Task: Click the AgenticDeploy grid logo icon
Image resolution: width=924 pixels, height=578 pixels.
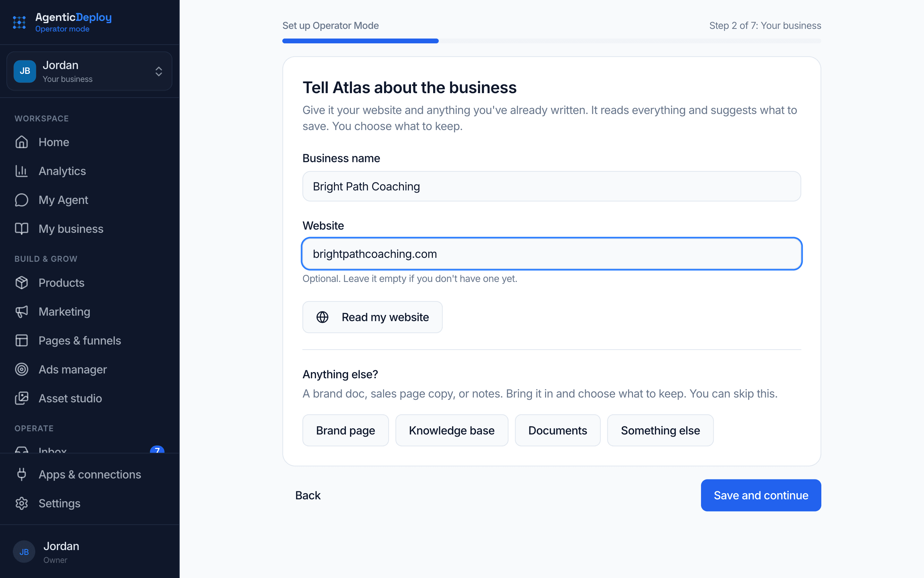Action: [x=19, y=22]
